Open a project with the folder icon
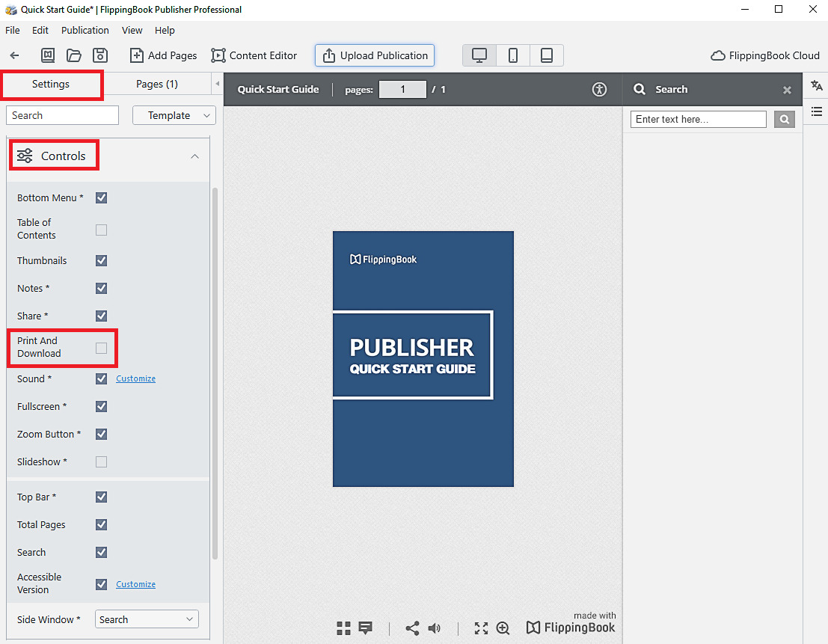The image size is (828, 644). (x=74, y=55)
